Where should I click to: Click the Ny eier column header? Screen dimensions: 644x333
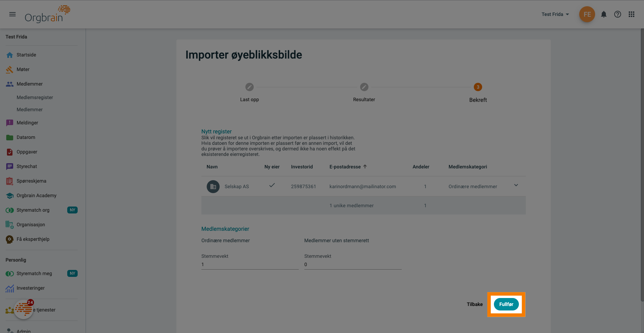coord(272,167)
